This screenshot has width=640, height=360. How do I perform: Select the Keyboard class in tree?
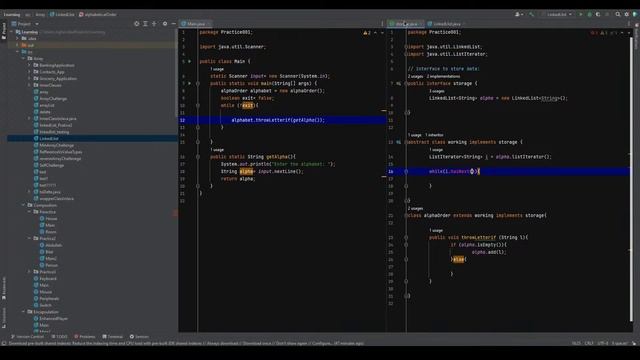pyautogui.click(x=48, y=278)
